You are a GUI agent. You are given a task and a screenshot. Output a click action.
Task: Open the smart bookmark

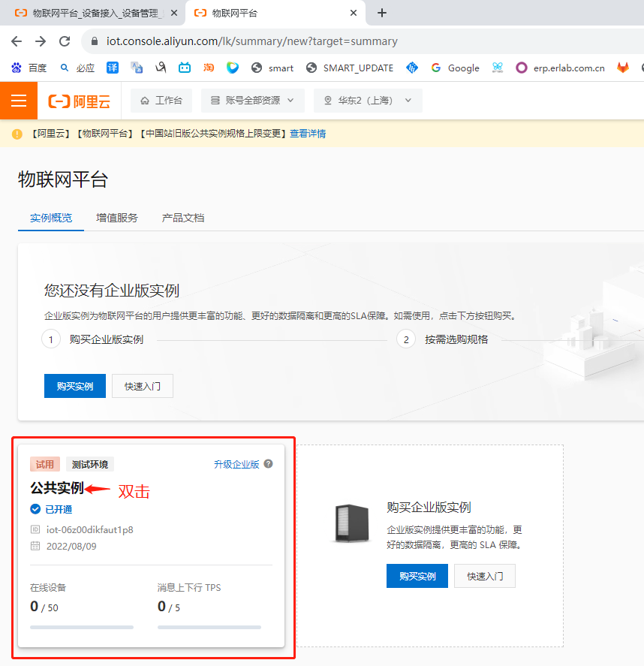tap(272, 68)
